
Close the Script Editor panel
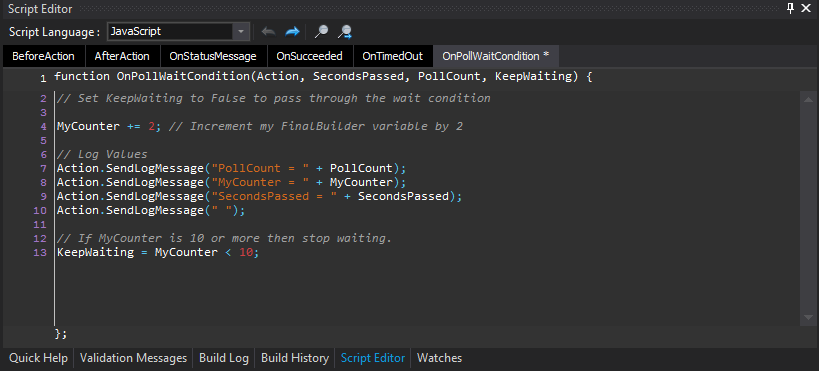pyautogui.click(x=807, y=9)
